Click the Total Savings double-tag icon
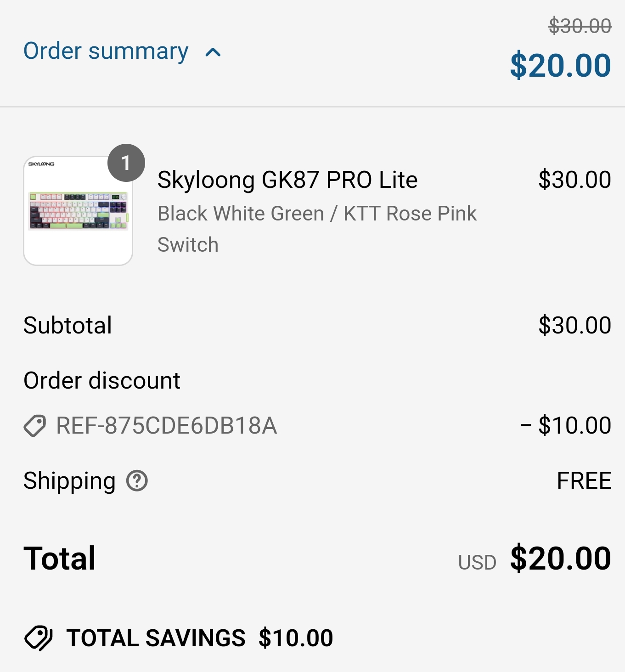The width and height of the screenshot is (625, 672). (39, 638)
